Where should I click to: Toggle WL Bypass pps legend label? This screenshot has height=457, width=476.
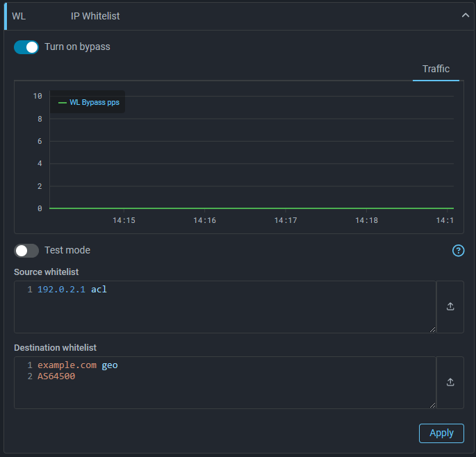click(x=95, y=103)
